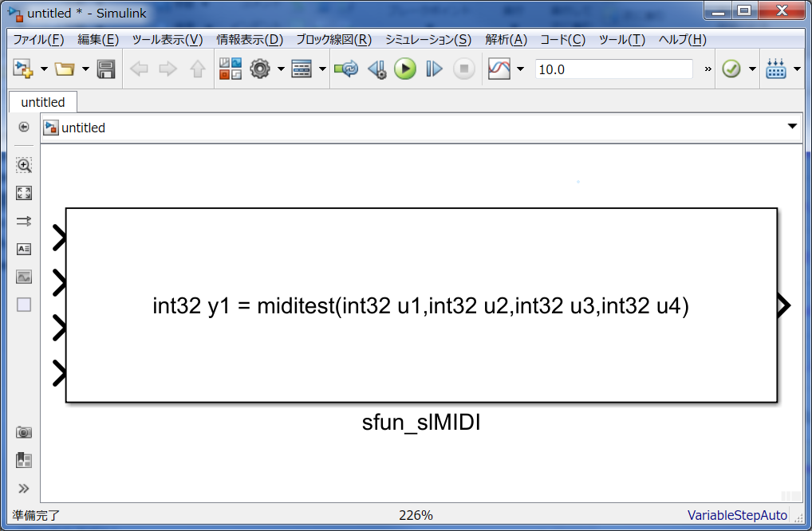Open the New Model dropdown arrow
The width and height of the screenshot is (812, 531).
44,69
